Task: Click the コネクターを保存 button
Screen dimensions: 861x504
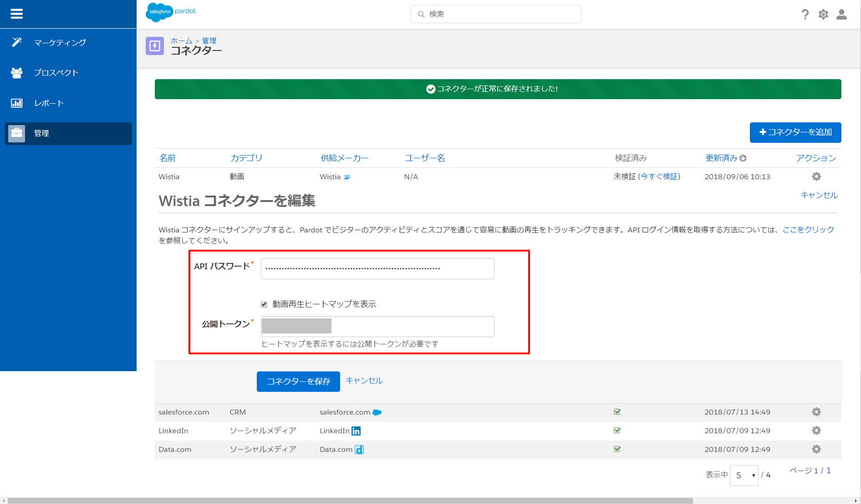Action: 298,381
